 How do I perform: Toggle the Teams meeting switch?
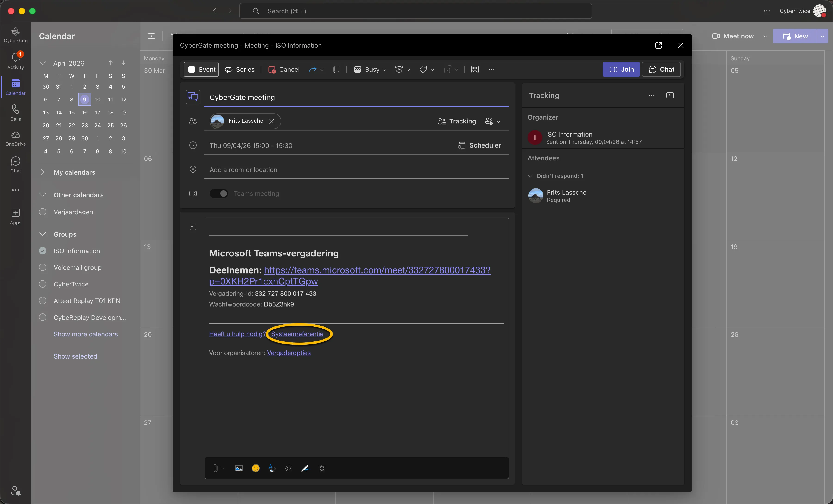pos(219,194)
